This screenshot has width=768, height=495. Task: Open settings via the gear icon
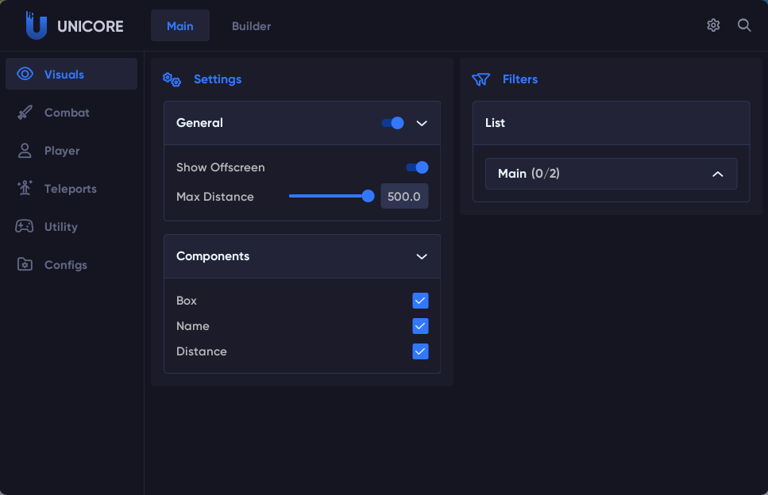click(713, 25)
